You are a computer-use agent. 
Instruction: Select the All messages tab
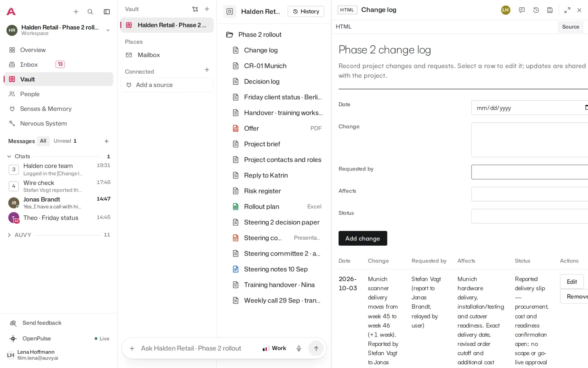43,141
